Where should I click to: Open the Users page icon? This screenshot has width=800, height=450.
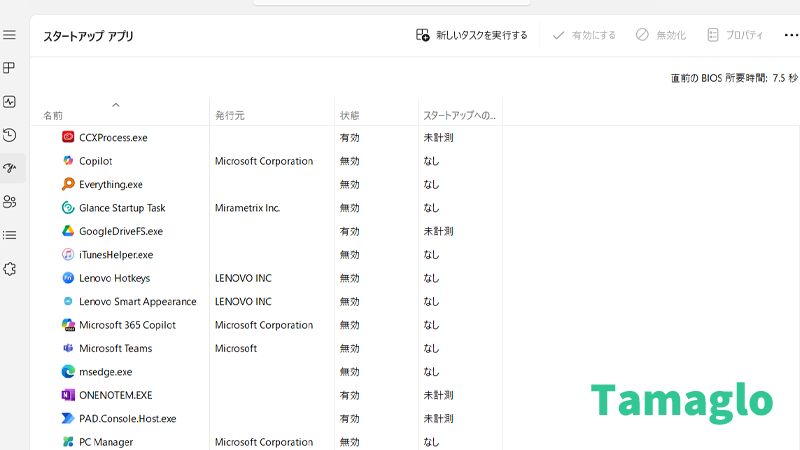click(9, 202)
